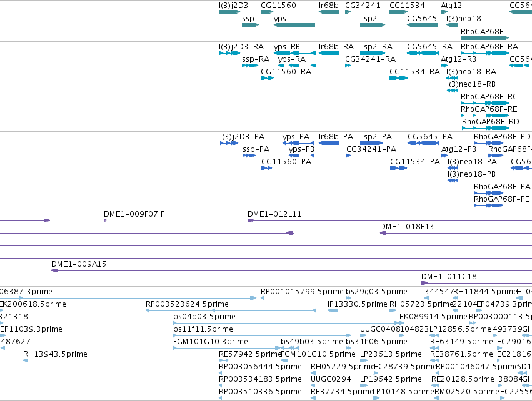Open EST RE57942.5prime
Image resolution: width=532 pixels, height=401 pixels.
224,360
